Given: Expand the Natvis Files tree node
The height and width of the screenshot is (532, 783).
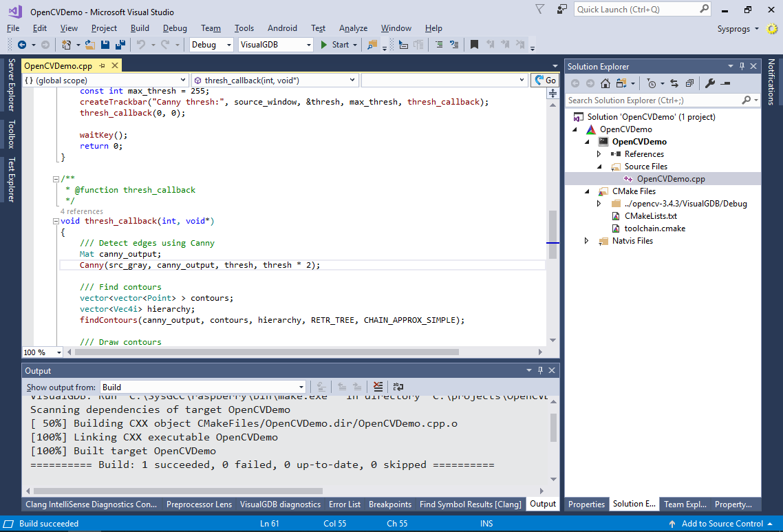Looking at the screenshot, I should coord(586,241).
